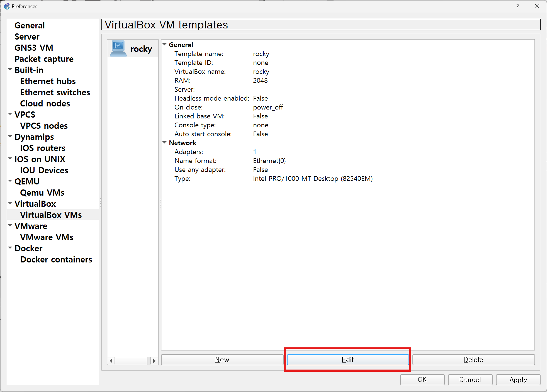The height and width of the screenshot is (392, 547).
Task: Collapse the QEMU tree category arrow
Action: [10, 181]
